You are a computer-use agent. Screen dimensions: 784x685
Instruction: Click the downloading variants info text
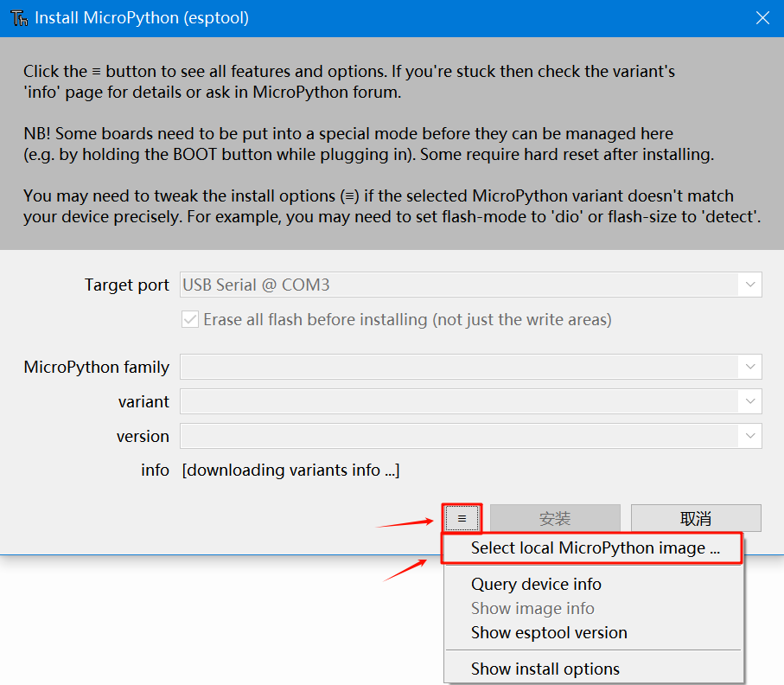tap(290, 471)
